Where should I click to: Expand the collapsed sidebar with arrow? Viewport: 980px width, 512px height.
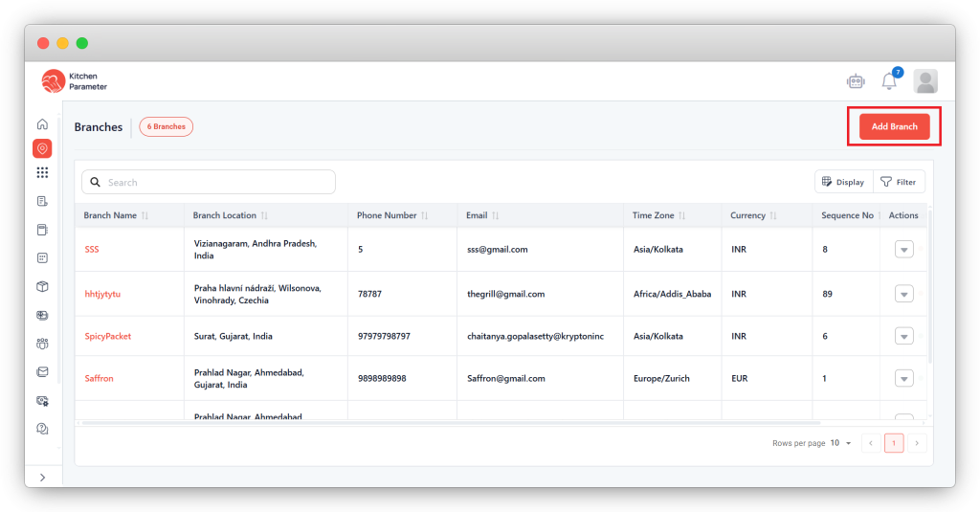point(42,477)
